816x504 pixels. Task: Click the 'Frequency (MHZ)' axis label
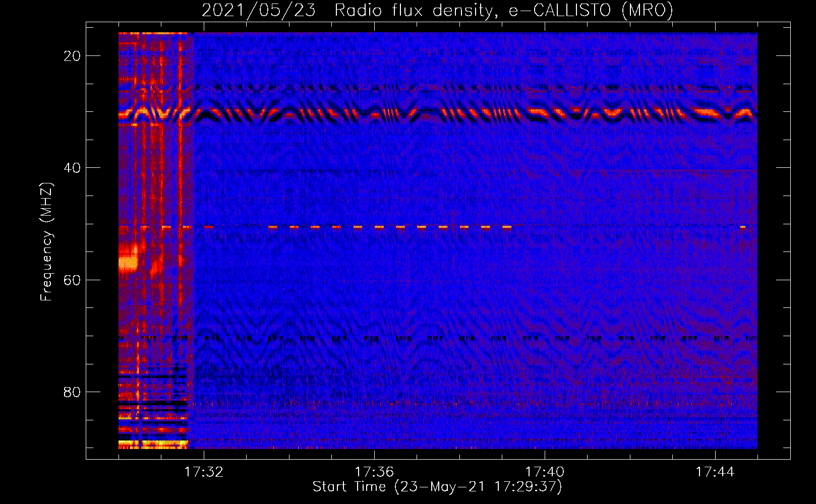tap(46, 242)
